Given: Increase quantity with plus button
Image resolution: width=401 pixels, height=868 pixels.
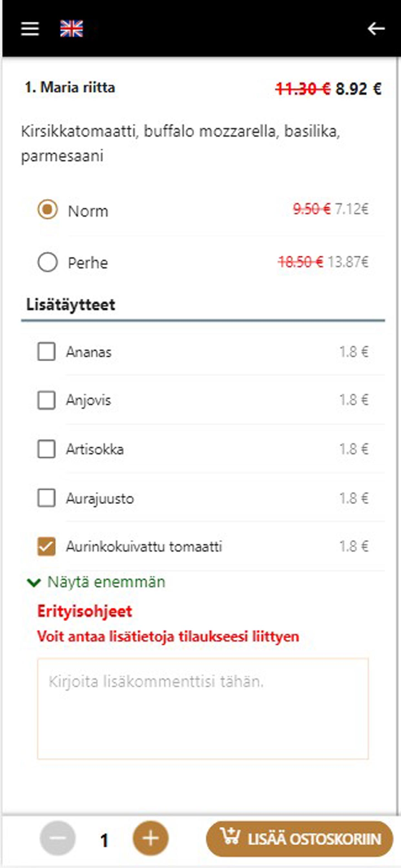Looking at the screenshot, I should point(151,838).
